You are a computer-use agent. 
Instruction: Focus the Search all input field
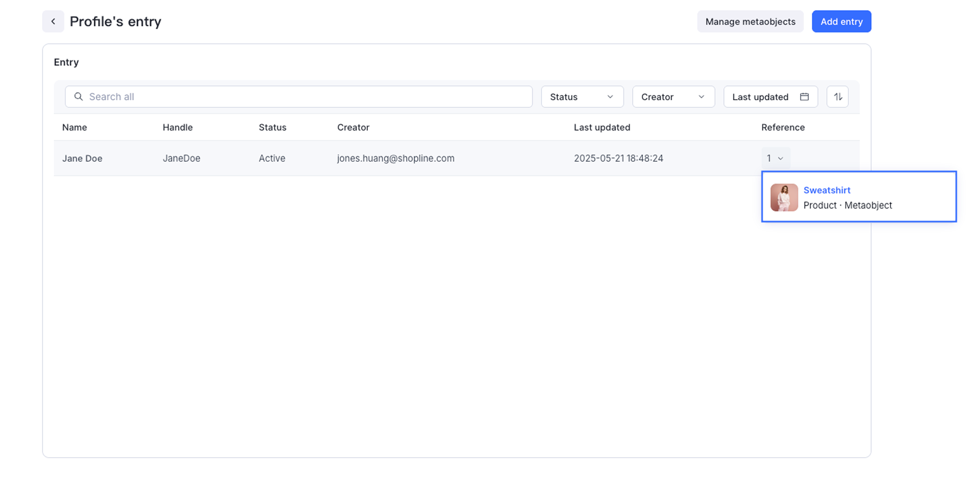click(299, 97)
